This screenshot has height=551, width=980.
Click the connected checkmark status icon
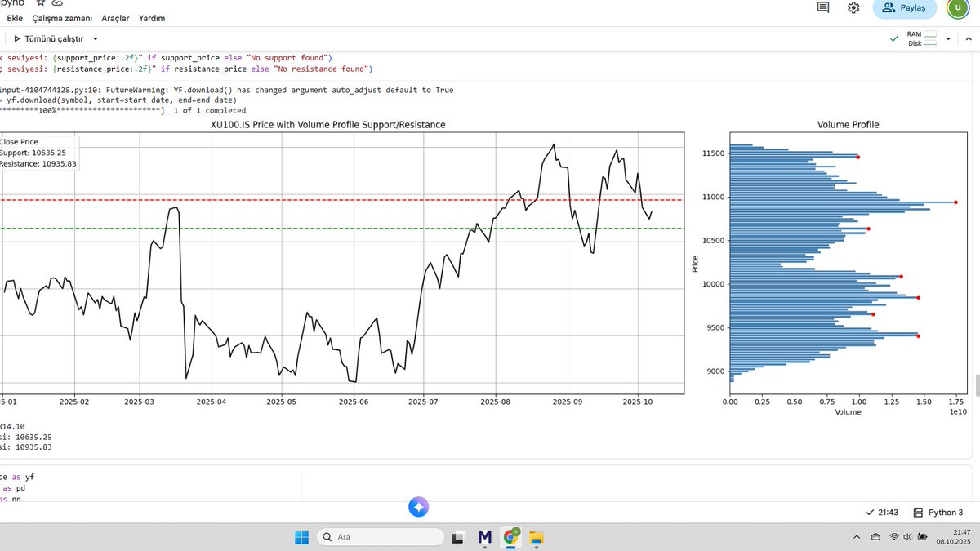tap(894, 38)
